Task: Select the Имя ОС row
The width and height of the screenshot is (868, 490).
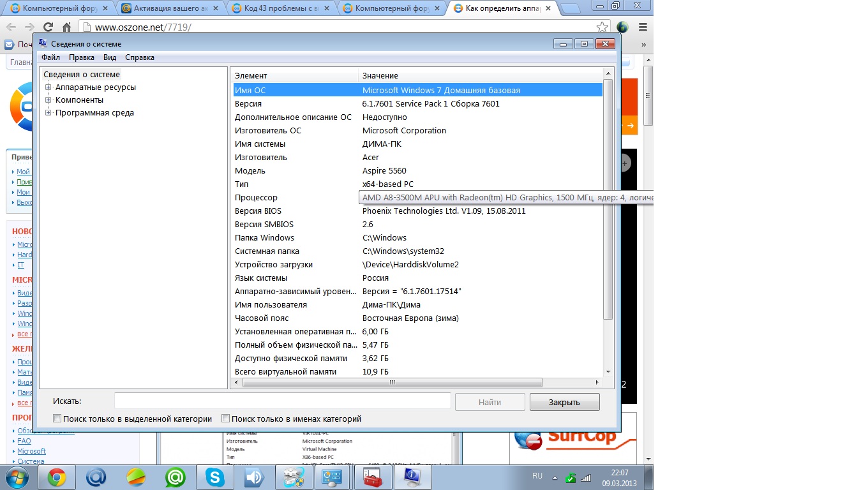Action: [417, 90]
